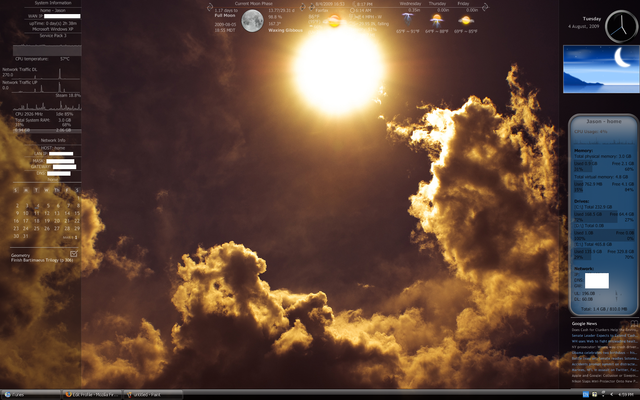
Task: Click the 'CPU temperature' reading
Action: click(42, 59)
